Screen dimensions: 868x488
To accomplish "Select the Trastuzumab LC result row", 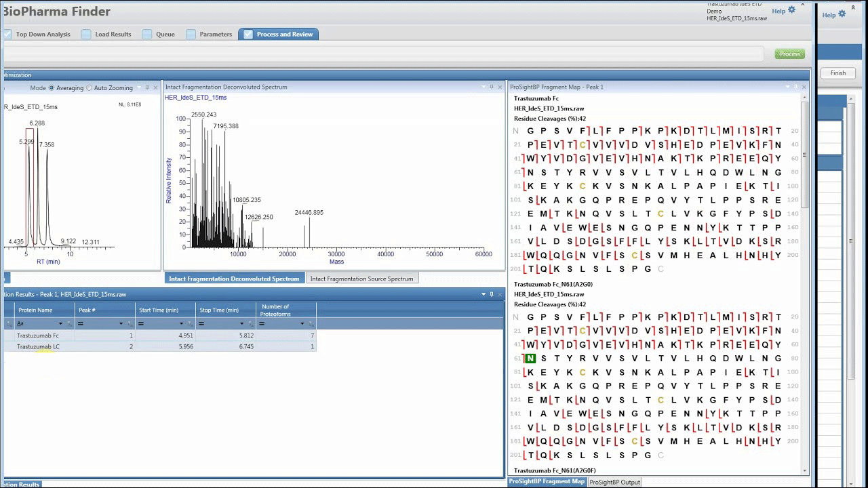I will coord(160,346).
